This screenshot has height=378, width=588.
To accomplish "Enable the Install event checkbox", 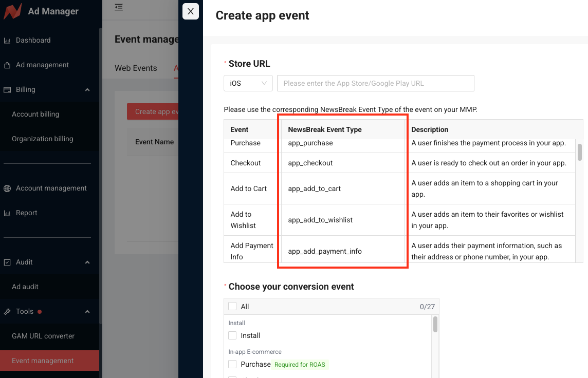I will point(232,335).
